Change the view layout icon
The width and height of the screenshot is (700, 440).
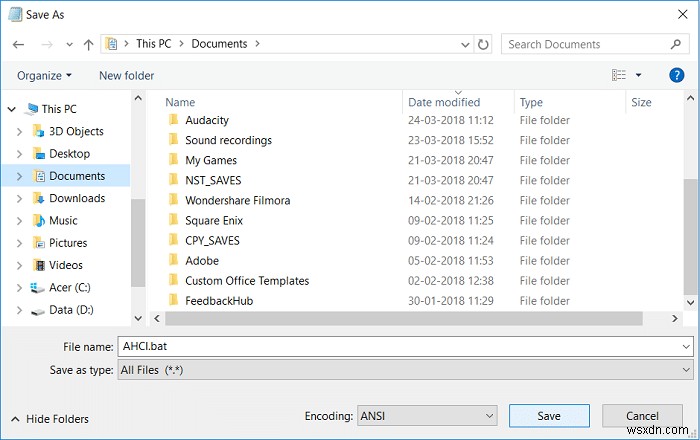pos(619,75)
